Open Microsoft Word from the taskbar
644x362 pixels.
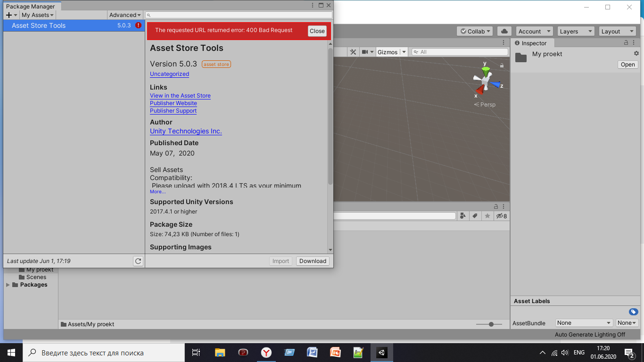tap(312, 353)
